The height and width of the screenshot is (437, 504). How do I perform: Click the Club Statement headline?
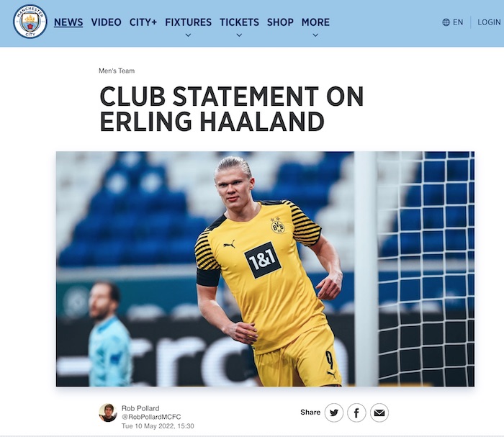point(231,109)
